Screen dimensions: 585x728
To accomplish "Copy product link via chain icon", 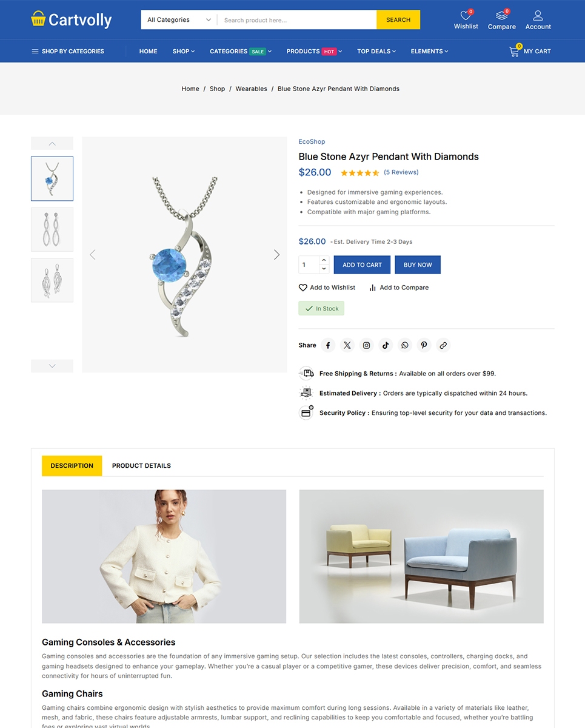I will (x=443, y=345).
